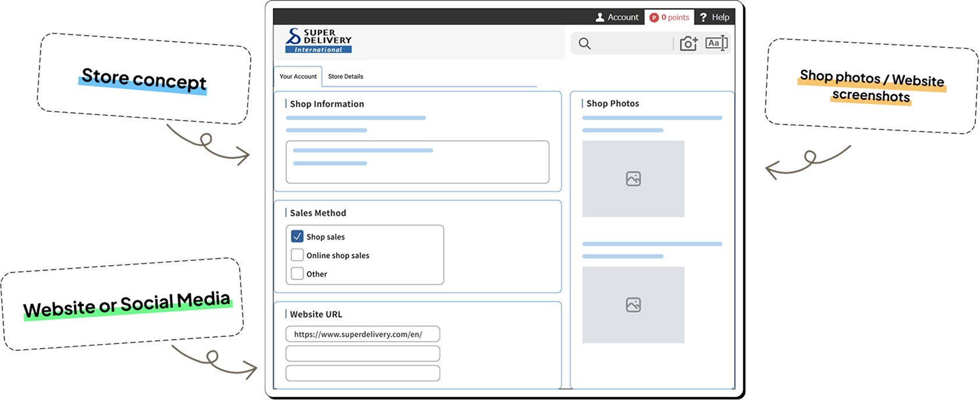Click the Sales Method heading
The image size is (980, 400).
[318, 213]
